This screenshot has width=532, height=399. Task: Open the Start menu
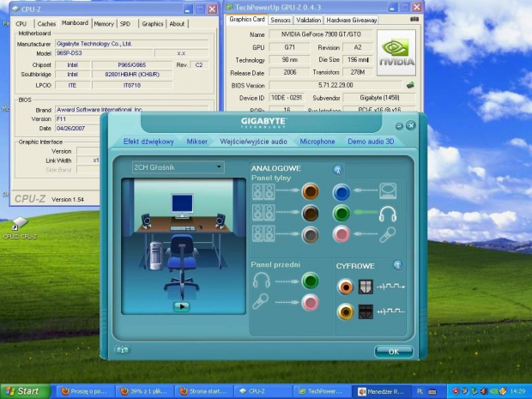coord(25,391)
